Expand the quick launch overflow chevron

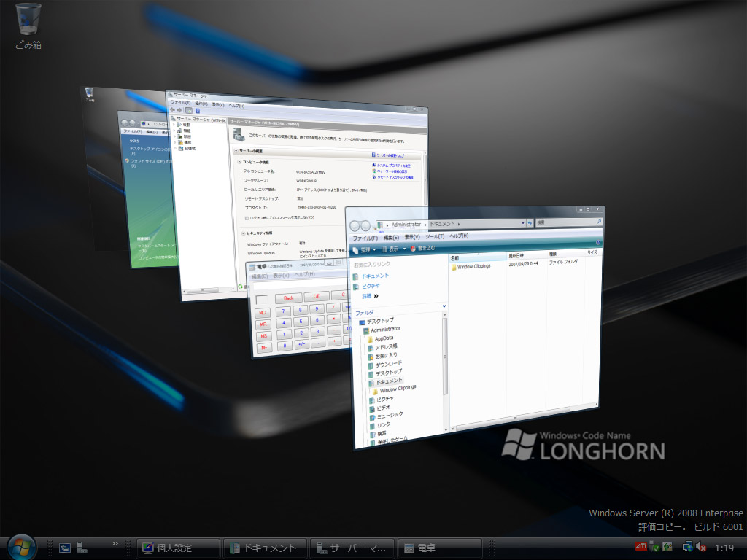(115, 543)
